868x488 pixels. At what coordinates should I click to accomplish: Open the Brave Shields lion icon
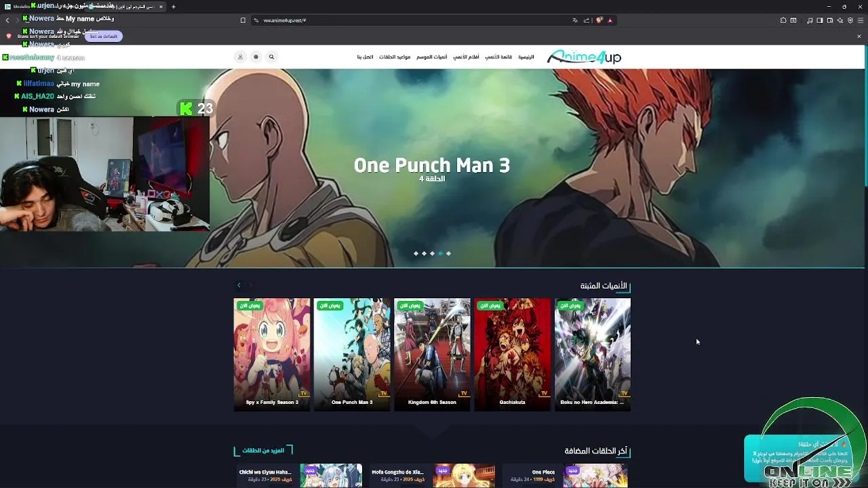[x=599, y=20]
